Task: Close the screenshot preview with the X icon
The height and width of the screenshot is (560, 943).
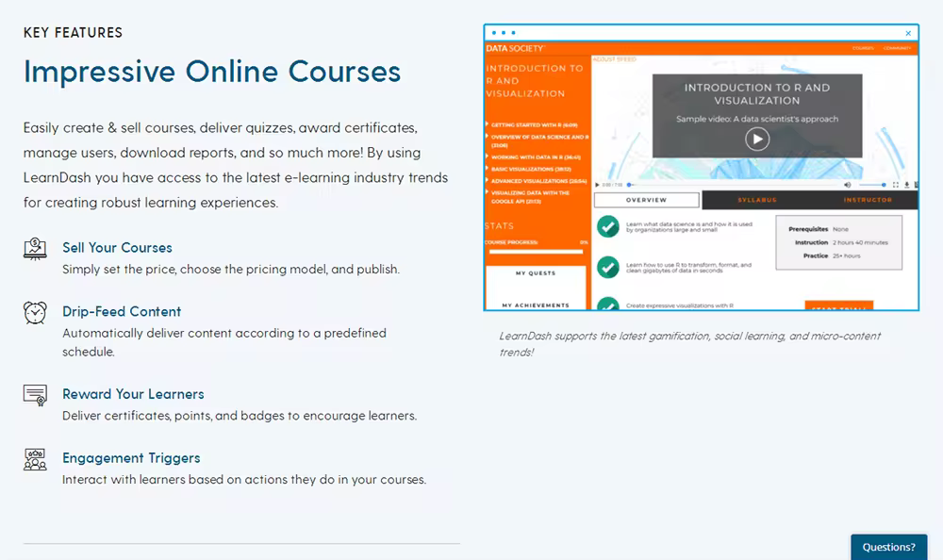Action: pyautogui.click(x=908, y=33)
